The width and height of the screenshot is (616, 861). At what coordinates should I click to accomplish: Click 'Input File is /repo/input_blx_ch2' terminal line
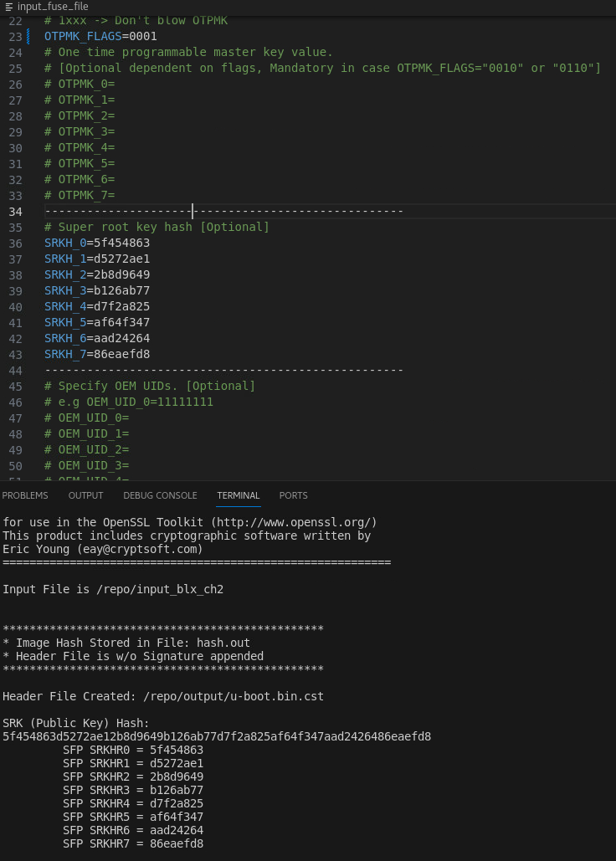[113, 589]
